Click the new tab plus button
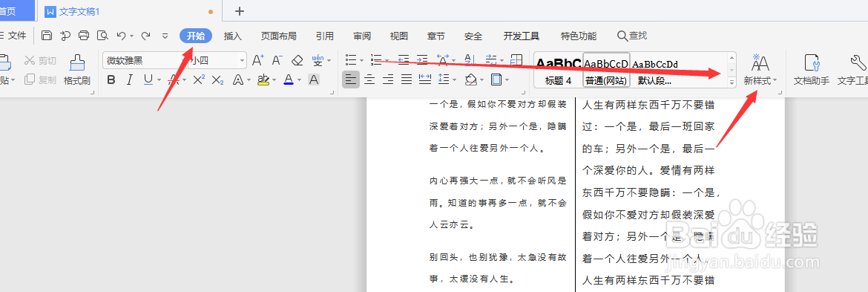Image resolution: width=868 pixels, height=292 pixels. tap(239, 11)
